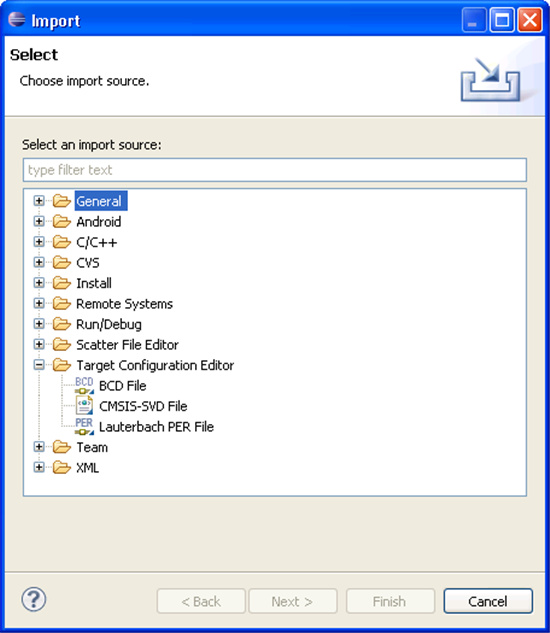
Task: Click the Lauterbach PER File icon
Action: pyautogui.click(x=84, y=427)
